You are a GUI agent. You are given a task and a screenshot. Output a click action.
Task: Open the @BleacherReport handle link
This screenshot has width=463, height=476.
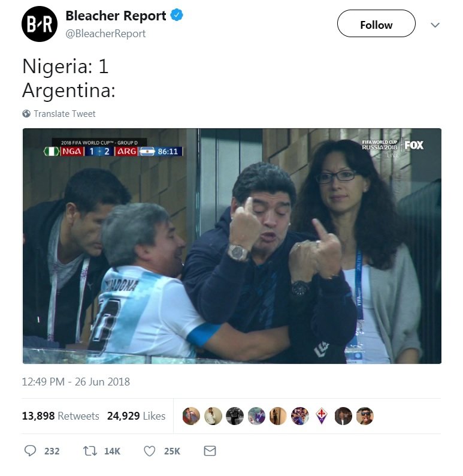point(105,34)
